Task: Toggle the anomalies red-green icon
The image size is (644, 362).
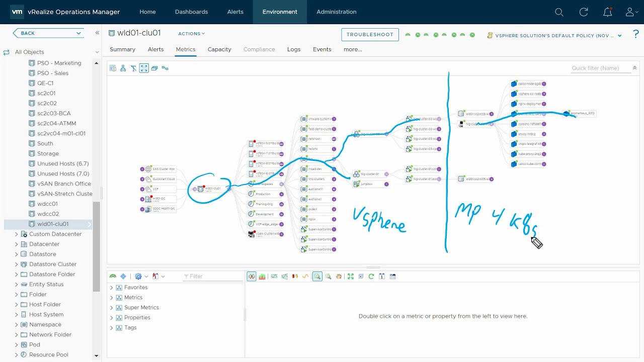Action: 295,277
